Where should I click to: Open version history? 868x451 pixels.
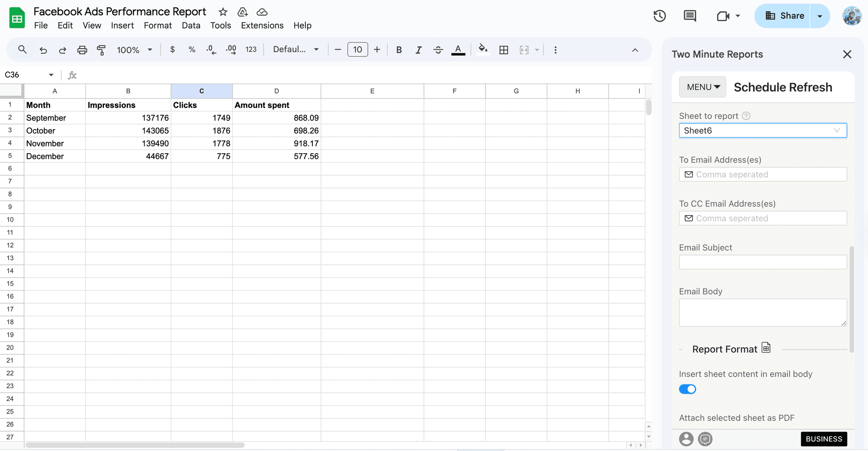(659, 16)
